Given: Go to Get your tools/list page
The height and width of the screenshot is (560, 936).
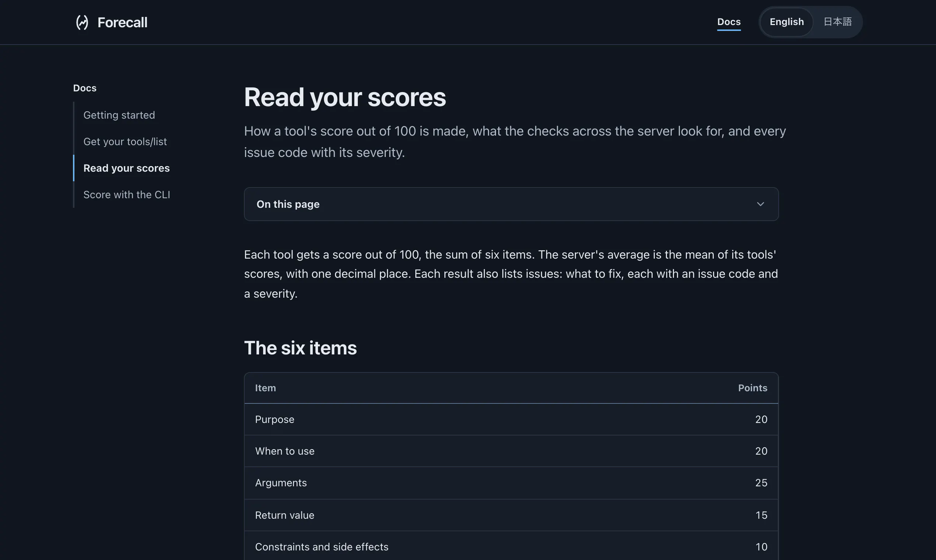Looking at the screenshot, I should pyautogui.click(x=125, y=141).
